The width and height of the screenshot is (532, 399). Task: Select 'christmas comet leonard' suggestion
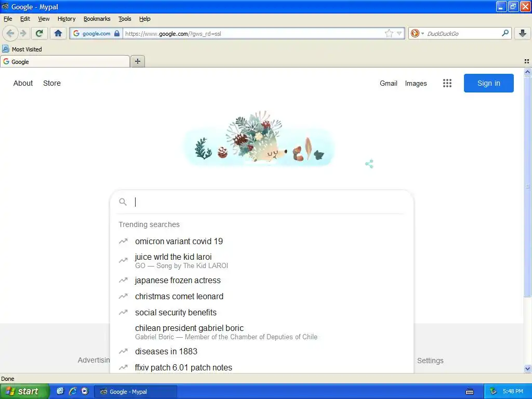[x=262, y=296]
